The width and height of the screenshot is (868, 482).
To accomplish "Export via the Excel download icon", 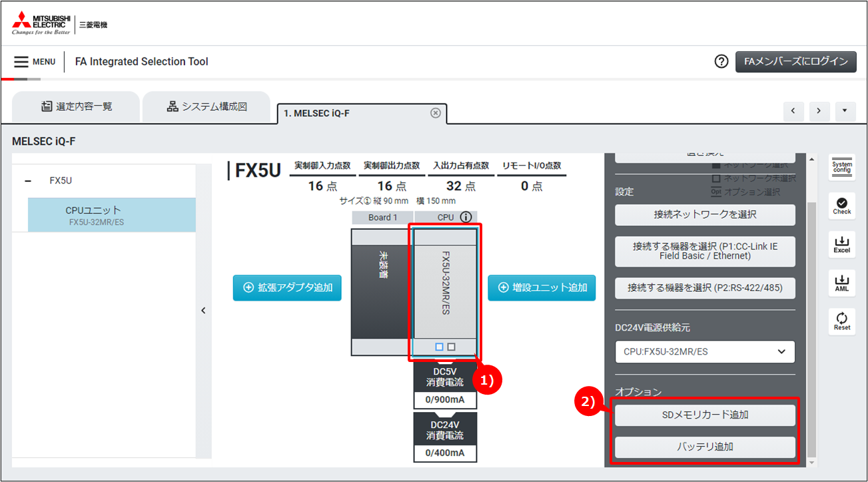I will [842, 244].
